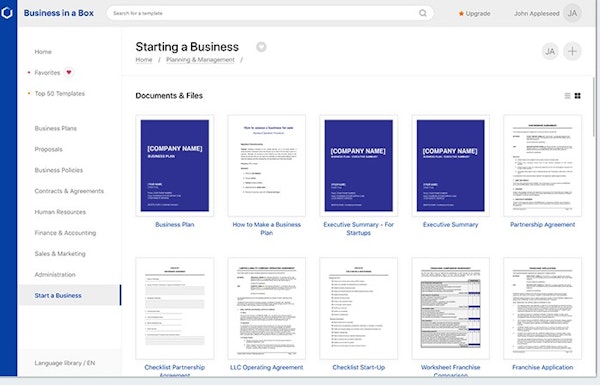This screenshot has height=385, width=600.
Task: Click the Home breadcrumb link
Action: [144, 60]
